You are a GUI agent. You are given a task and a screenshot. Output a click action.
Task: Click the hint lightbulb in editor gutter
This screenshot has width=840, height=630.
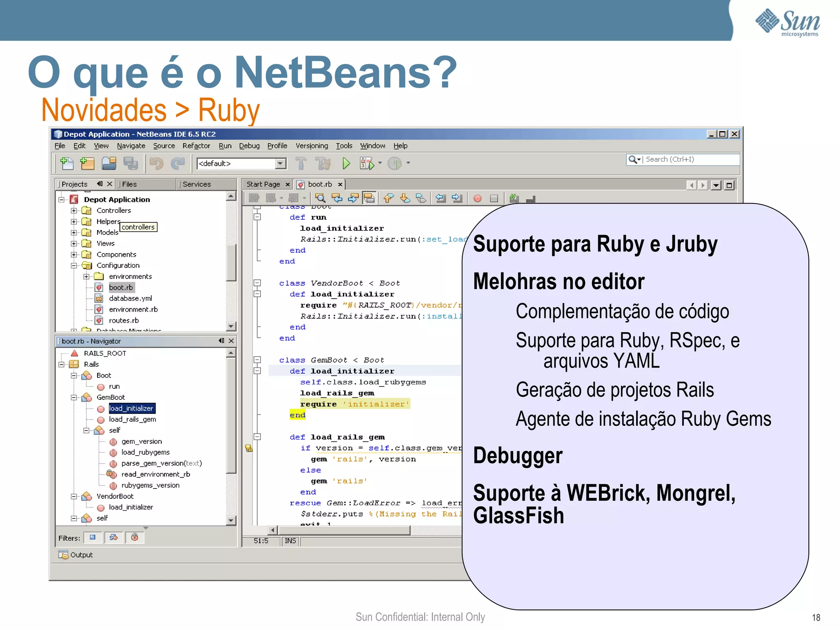pos(249,448)
